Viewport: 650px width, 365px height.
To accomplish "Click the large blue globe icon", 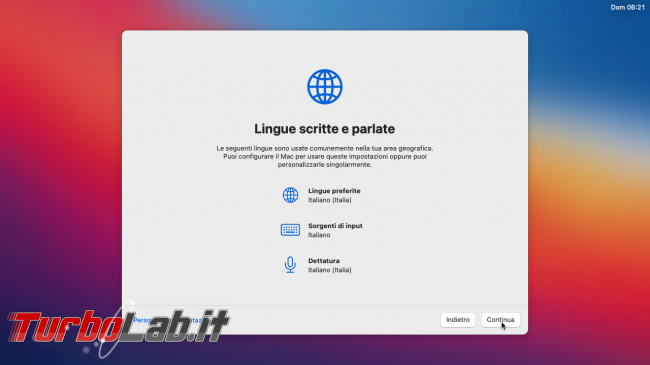I will click(x=325, y=87).
